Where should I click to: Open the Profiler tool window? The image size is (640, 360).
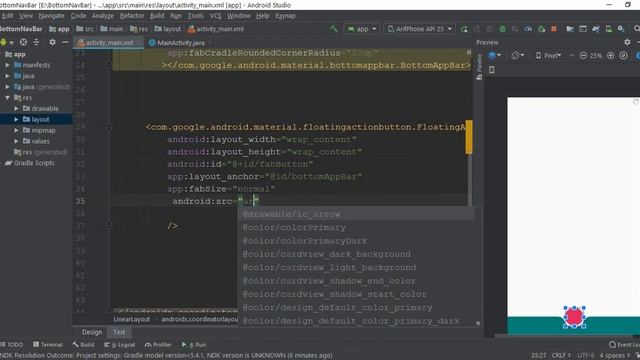(x=158, y=345)
